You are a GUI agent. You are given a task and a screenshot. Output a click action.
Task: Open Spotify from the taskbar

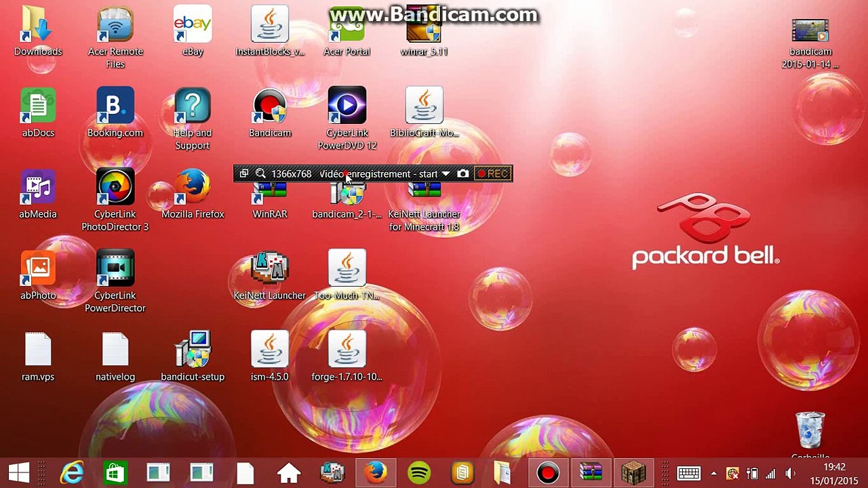click(x=419, y=473)
